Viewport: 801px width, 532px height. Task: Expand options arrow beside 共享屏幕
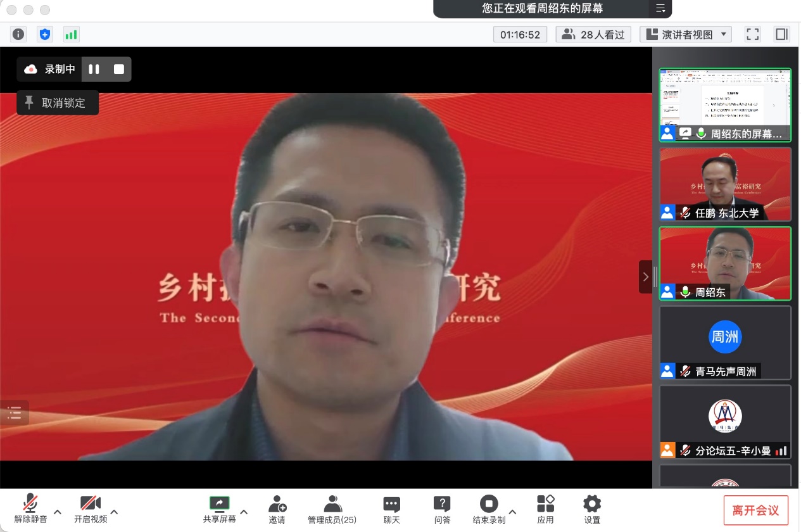[244, 512]
